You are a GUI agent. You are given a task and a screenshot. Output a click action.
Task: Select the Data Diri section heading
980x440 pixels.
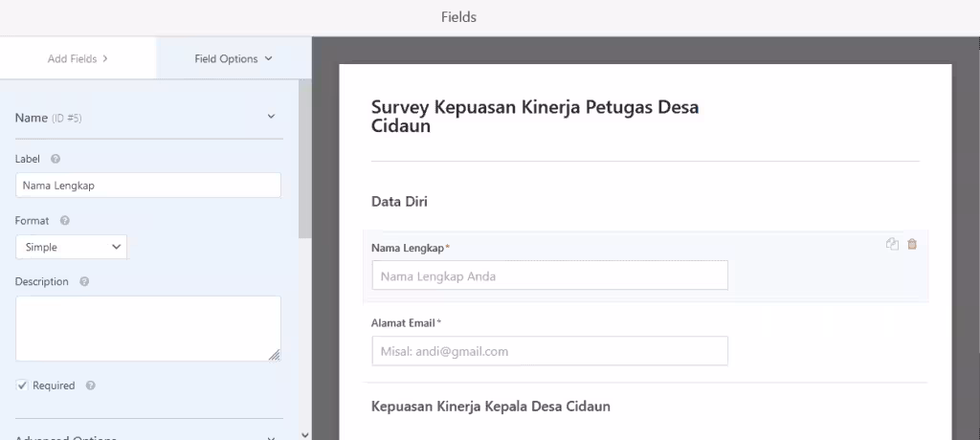[x=399, y=202]
